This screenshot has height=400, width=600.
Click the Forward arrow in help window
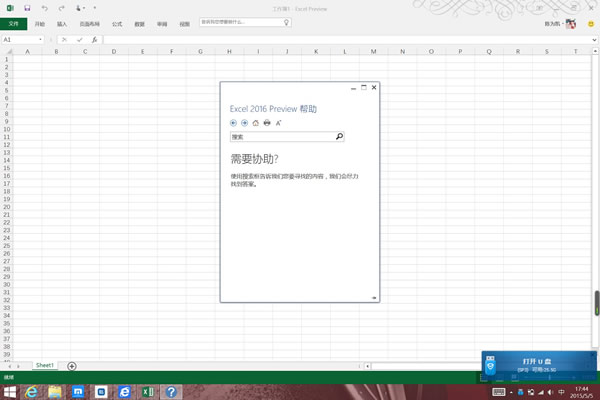(x=245, y=122)
